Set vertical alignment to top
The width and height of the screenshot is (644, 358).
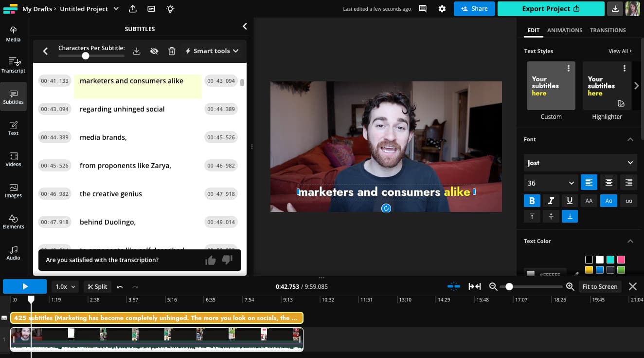point(532,216)
